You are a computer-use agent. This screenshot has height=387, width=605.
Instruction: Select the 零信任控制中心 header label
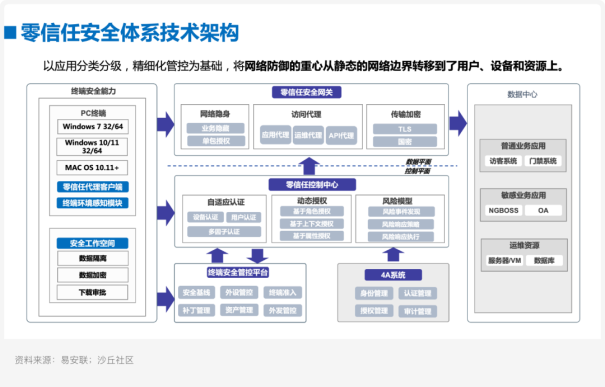(312, 184)
